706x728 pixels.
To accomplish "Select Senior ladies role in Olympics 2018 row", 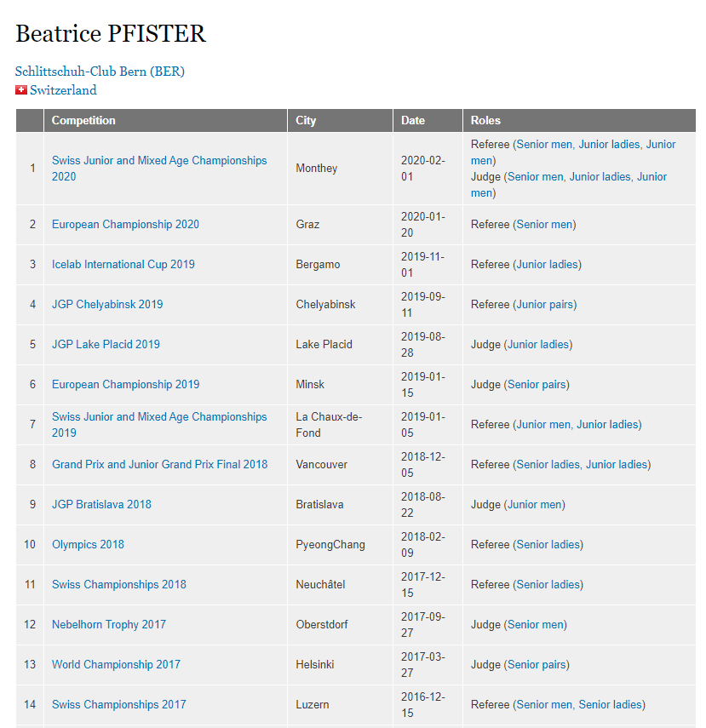I will tap(548, 545).
